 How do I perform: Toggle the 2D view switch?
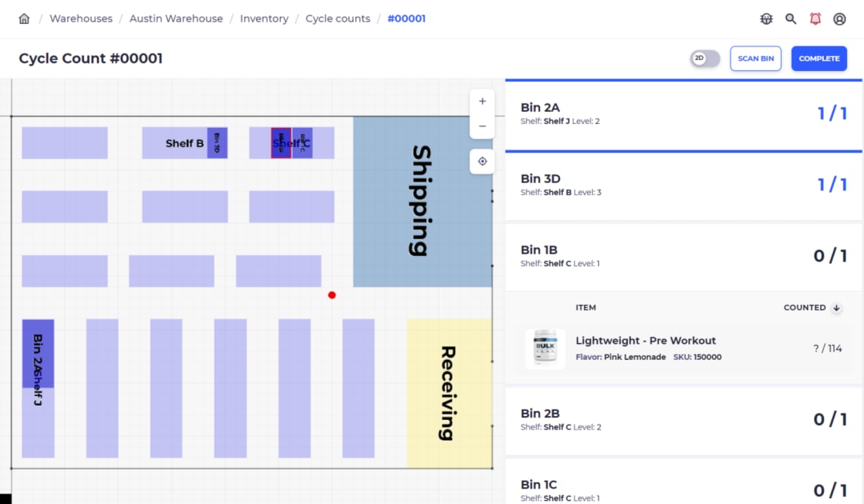pos(706,58)
